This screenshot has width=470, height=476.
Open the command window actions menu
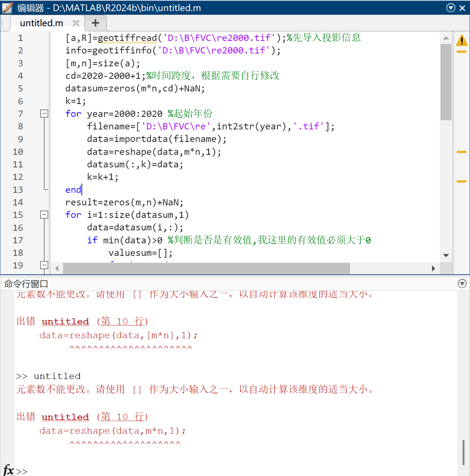click(462, 284)
